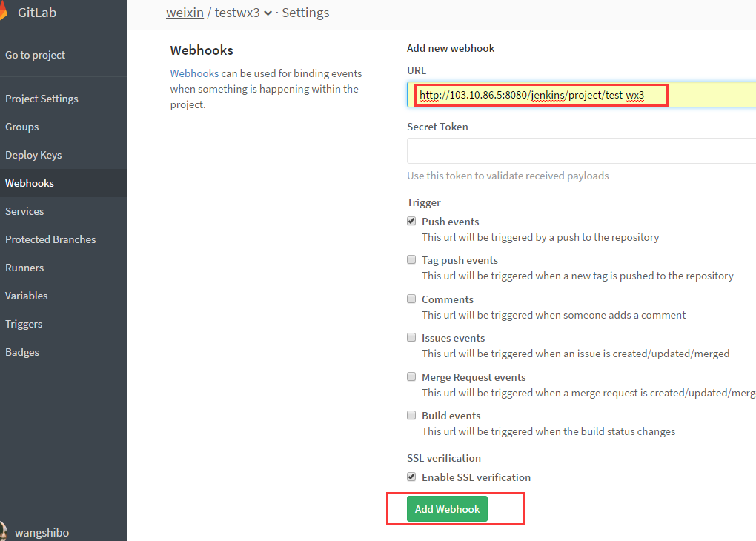Select Webhooks sidebar item
Screen dimensions: 756x541
64,183
